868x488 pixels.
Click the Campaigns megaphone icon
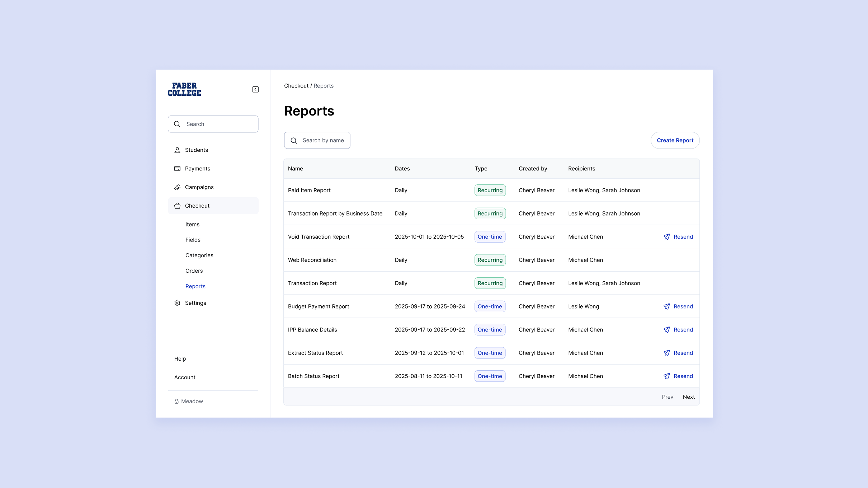tap(177, 187)
